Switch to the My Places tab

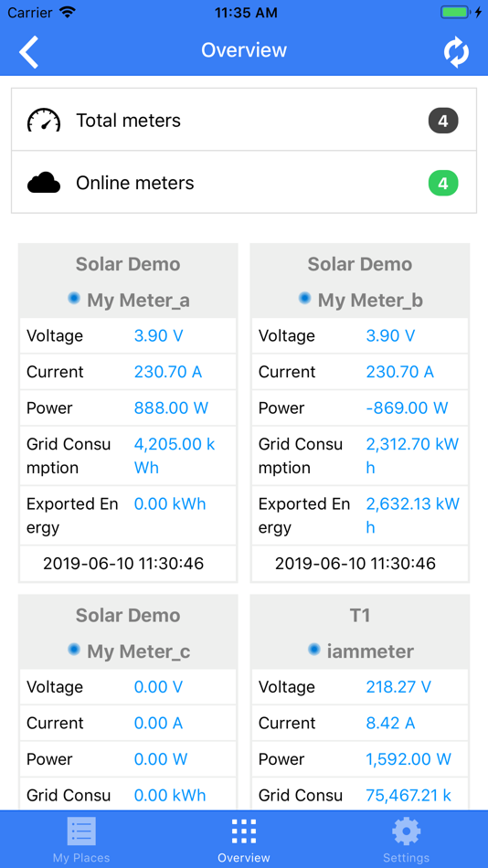coord(81,839)
